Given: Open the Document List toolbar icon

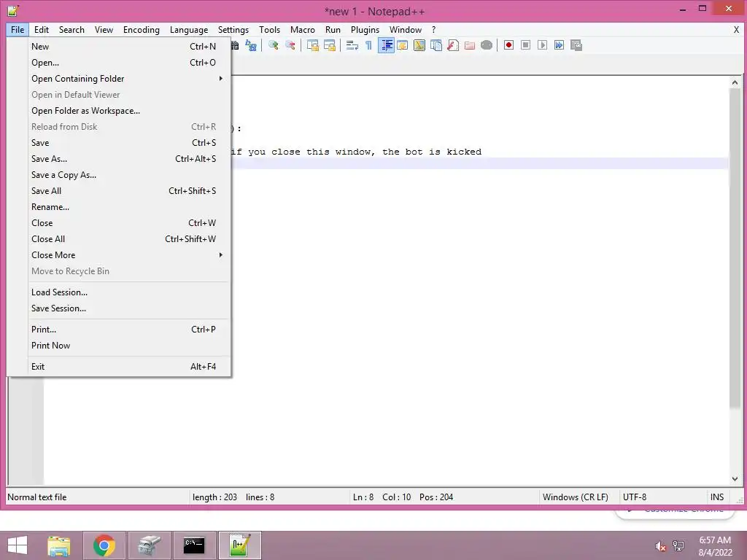Looking at the screenshot, I should coord(436,45).
